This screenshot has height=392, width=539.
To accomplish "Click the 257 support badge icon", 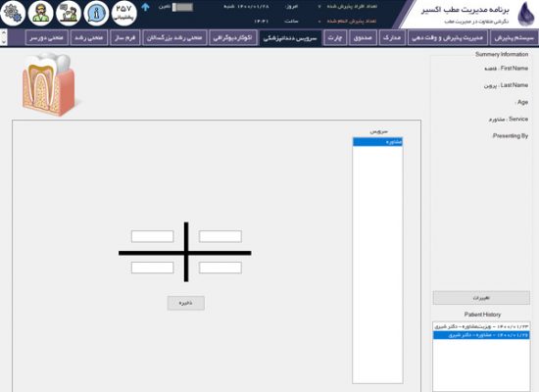I will (124, 13).
